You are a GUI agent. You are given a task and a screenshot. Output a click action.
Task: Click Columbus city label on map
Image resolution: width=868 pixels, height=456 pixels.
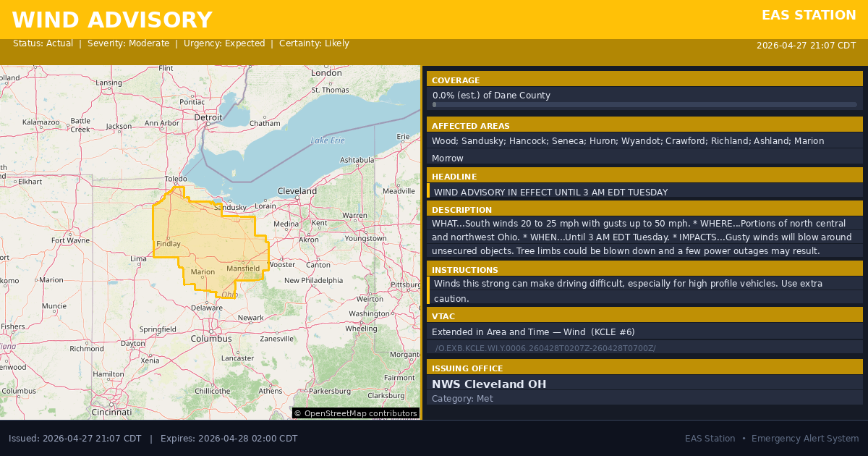click(210, 339)
